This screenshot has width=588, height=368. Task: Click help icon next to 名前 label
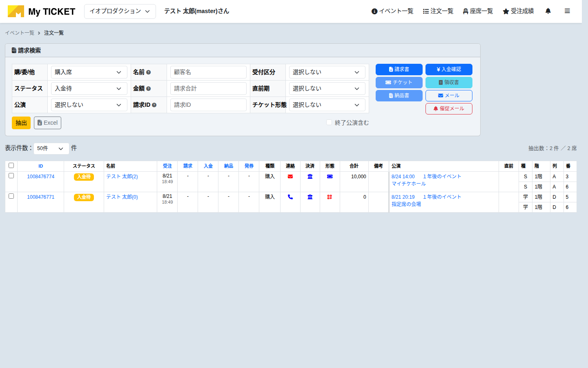click(x=149, y=72)
